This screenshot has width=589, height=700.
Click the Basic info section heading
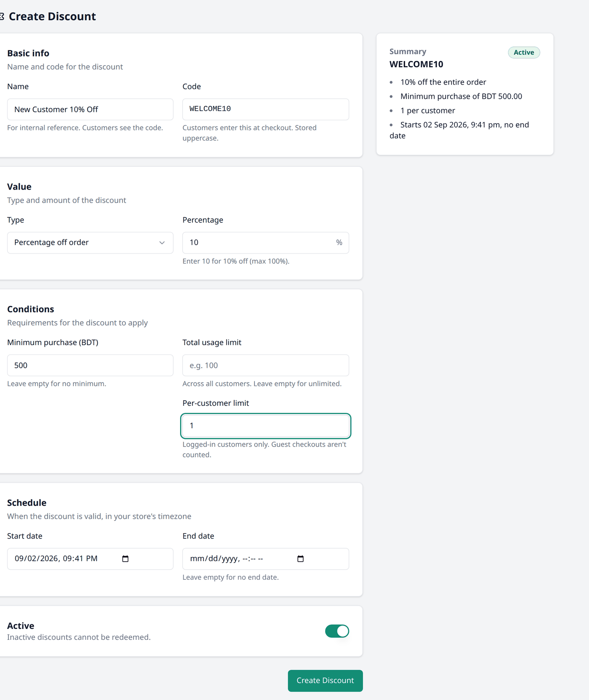(x=28, y=53)
